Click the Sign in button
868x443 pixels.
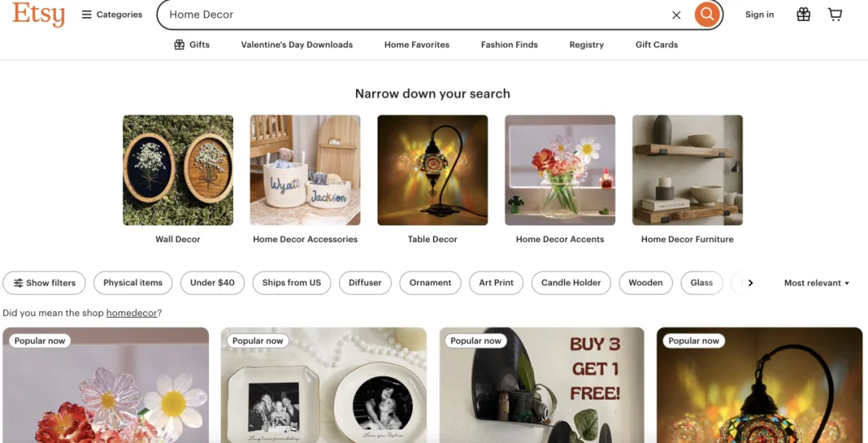pyautogui.click(x=759, y=14)
